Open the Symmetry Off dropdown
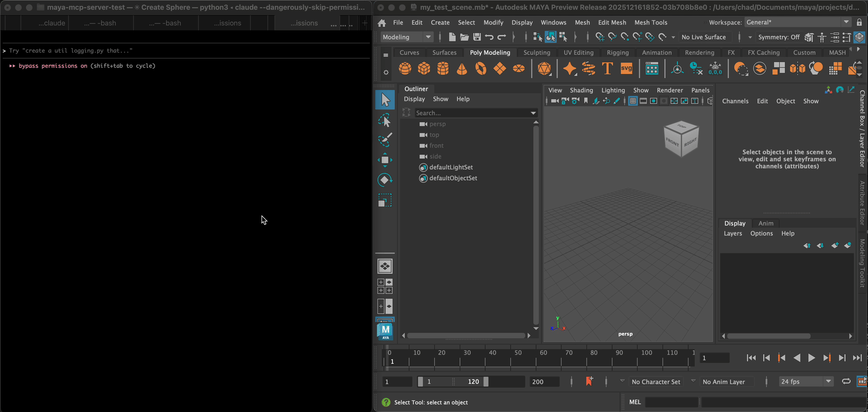The image size is (868, 412). pyautogui.click(x=779, y=37)
